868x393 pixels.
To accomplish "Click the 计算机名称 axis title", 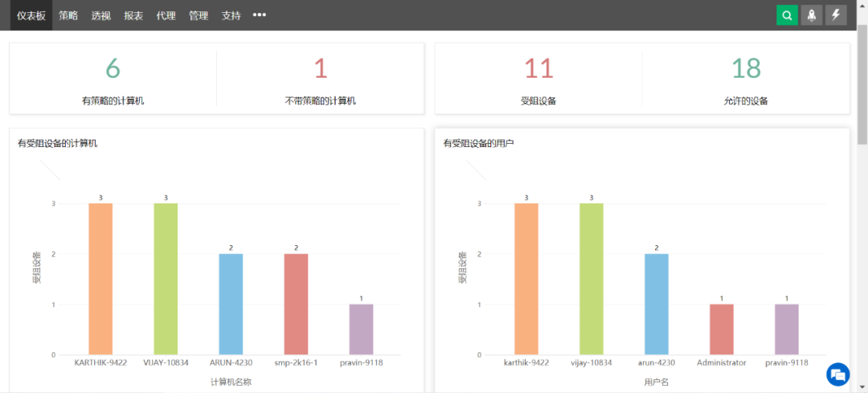I will point(232,382).
